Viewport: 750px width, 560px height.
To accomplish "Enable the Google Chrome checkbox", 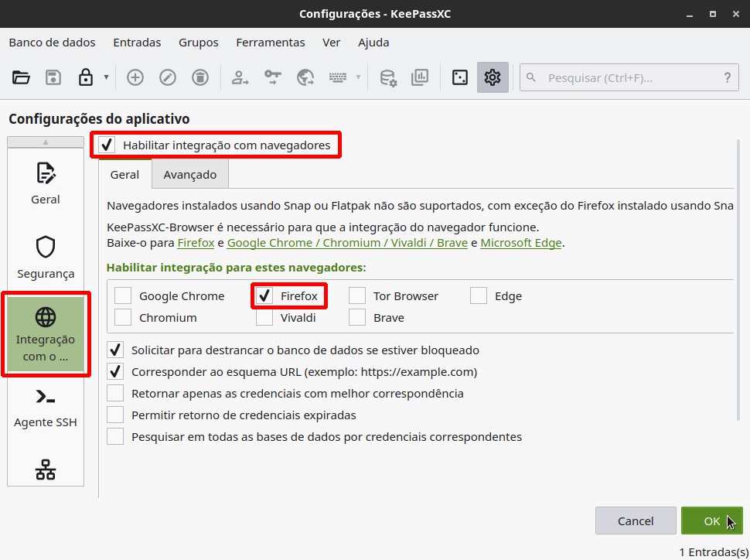I will tap(122, 295).
